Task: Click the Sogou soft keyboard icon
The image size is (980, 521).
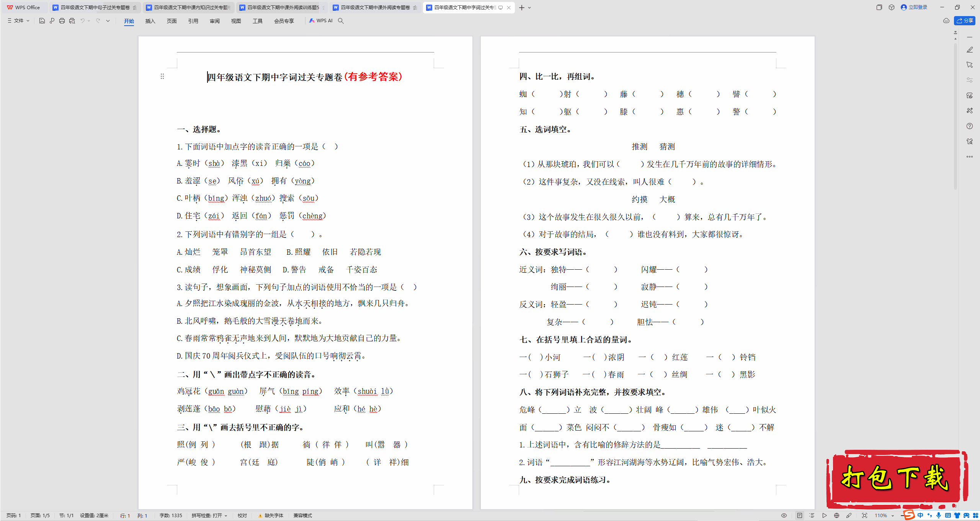Action: tap(947, 516)
